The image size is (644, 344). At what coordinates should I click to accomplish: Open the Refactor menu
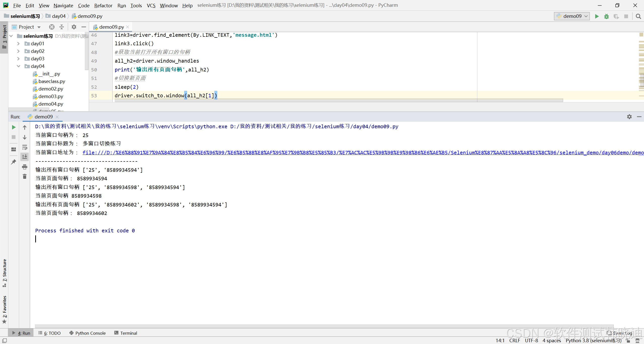point(103,5)
